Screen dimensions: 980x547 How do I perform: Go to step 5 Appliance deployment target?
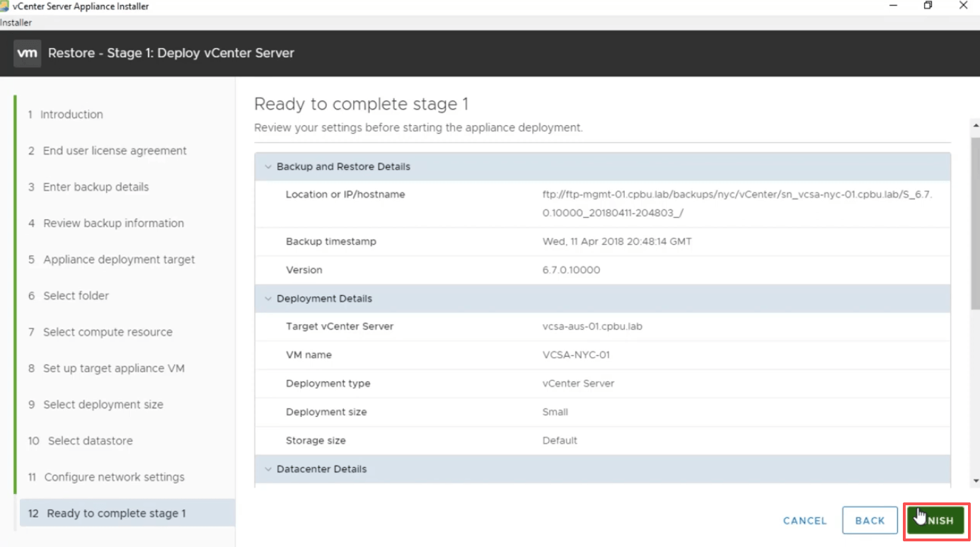(112, 260)
